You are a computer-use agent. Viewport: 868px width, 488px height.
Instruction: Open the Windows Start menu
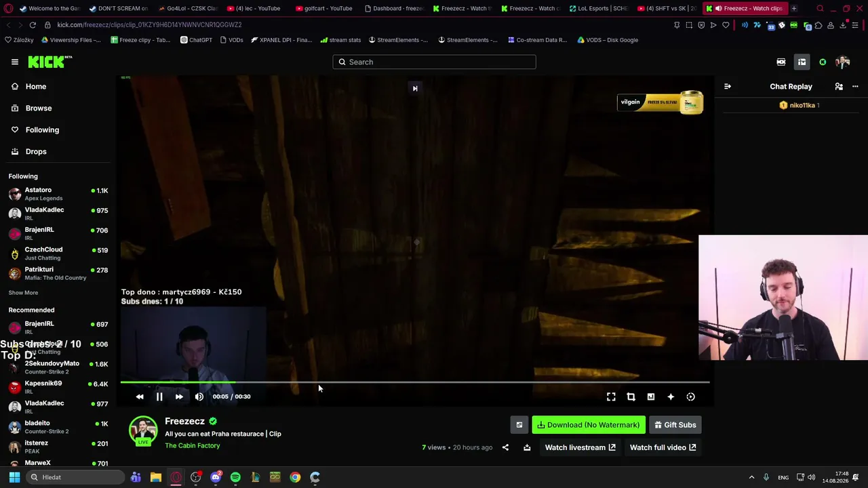click(x=14, y=477)
